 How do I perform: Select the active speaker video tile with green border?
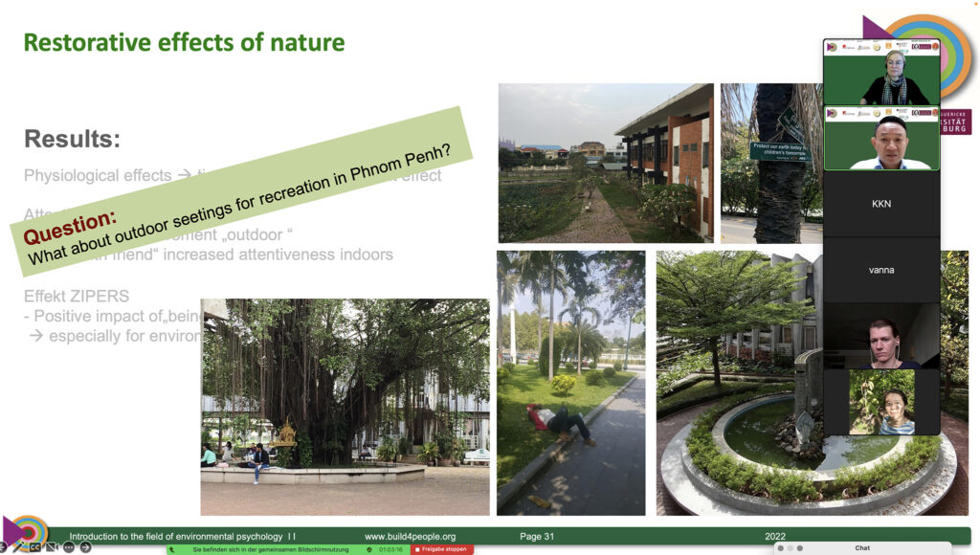click(x=881, y=138)
